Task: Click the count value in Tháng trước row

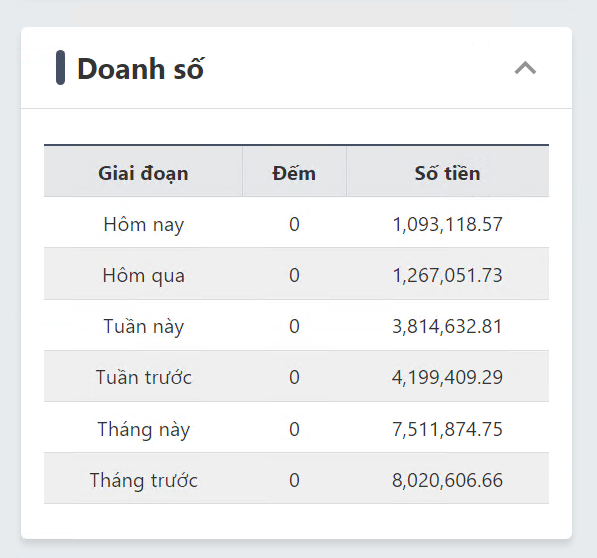Action: (x=294, y=480)
